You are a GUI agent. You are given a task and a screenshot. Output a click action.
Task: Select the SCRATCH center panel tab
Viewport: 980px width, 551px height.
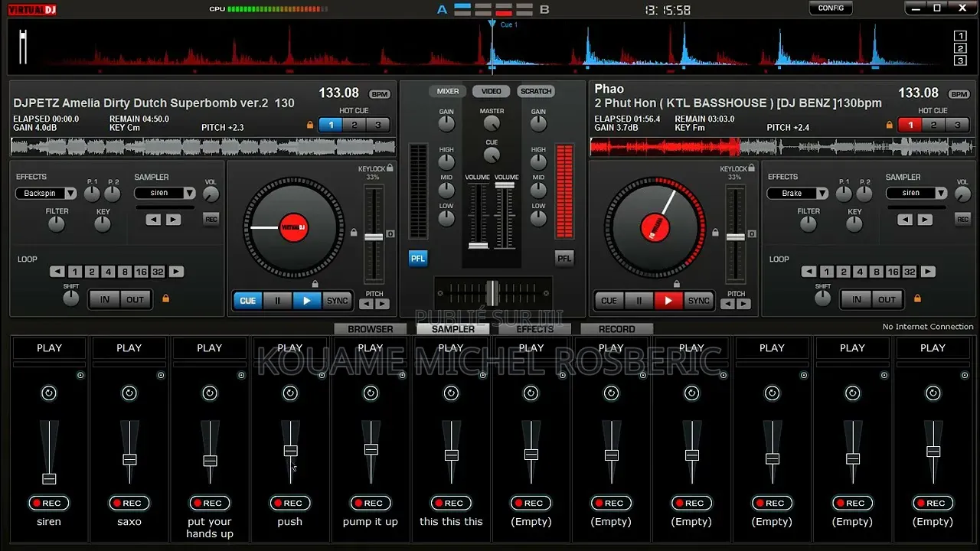pyautogui.click(x=536, y=91)
